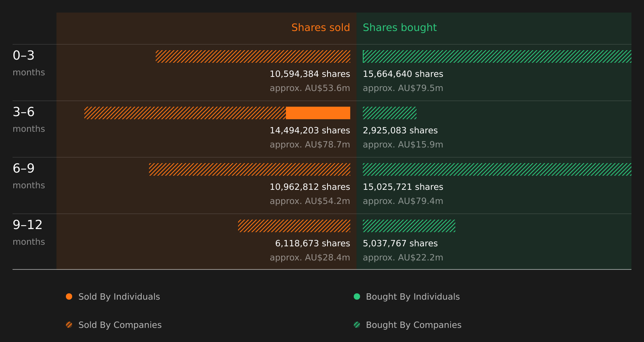The height and width of the screenshot is (342, 644).
Task: Click the 5,037,767 shares value
Action: pos(400,244)
